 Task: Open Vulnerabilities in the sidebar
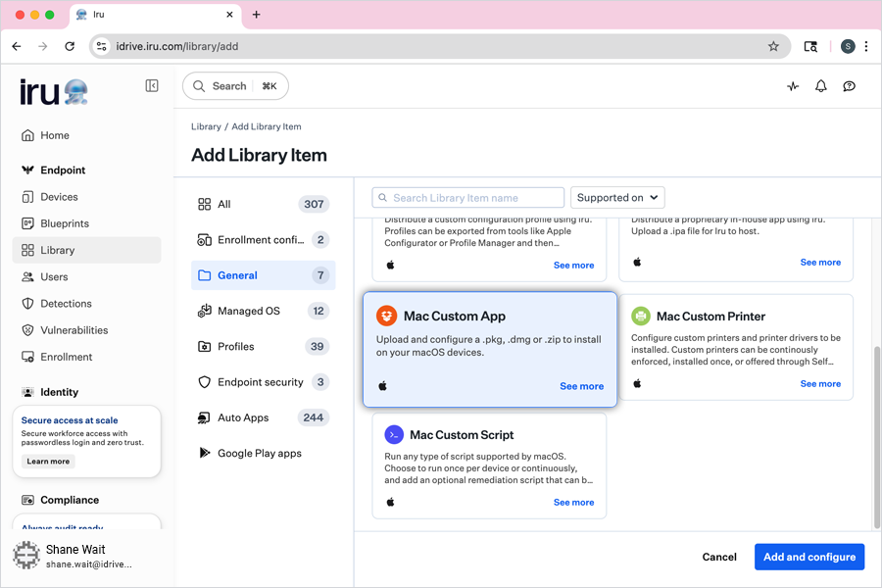73,330
